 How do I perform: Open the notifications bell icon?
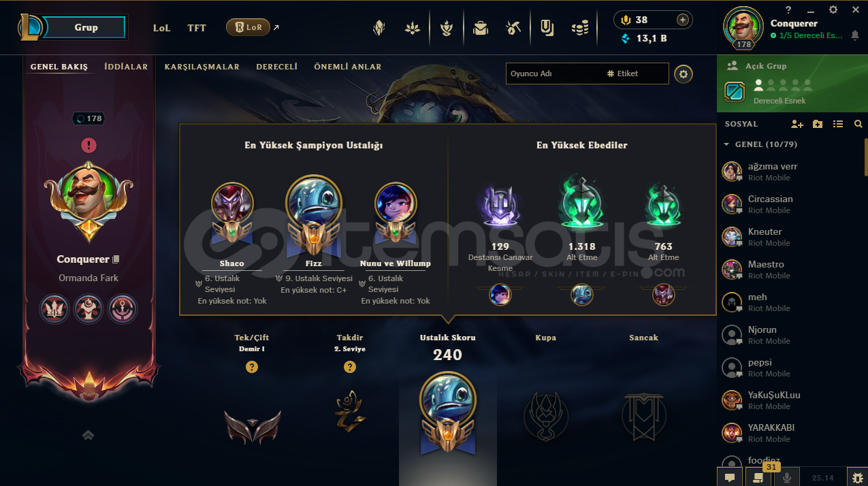click(x=855, y=35)
